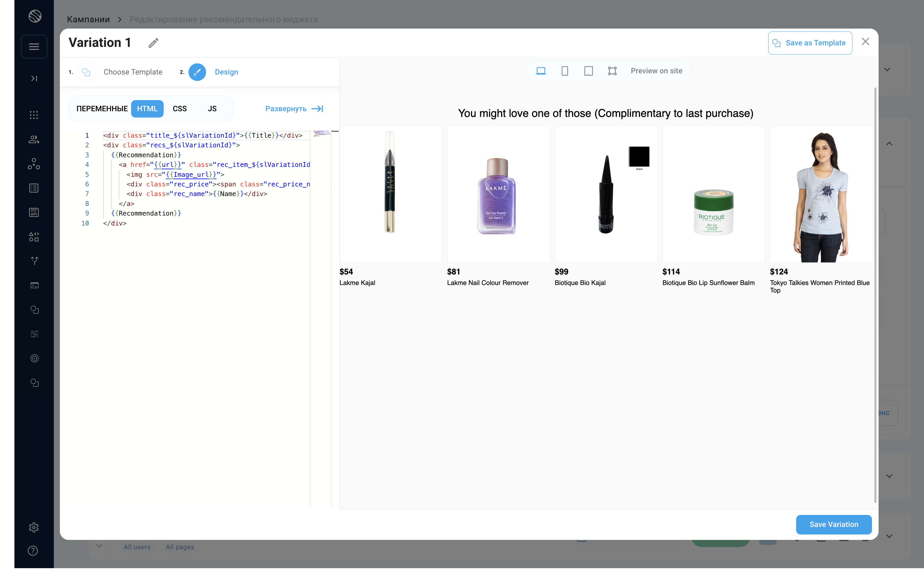Open the API icon in sidebar
Image resolution: width=924 pixels, height=585 pixels.
(x=34, y=213)
